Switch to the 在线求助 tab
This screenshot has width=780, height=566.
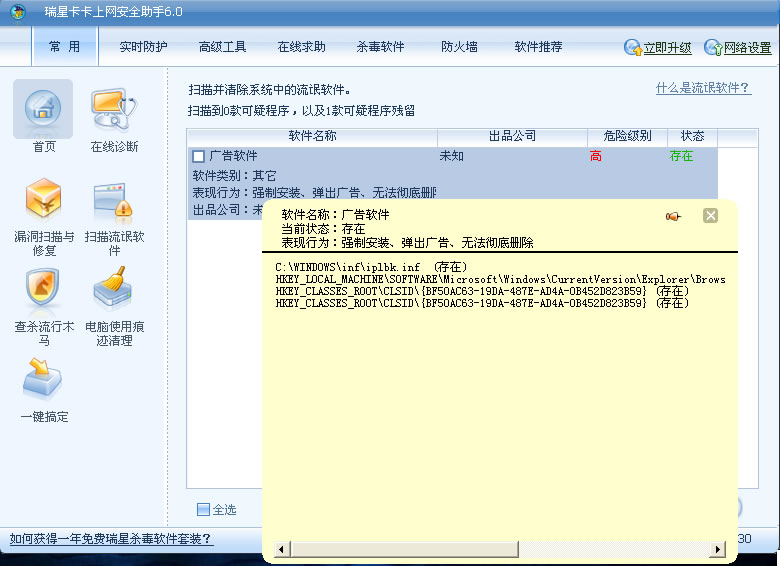pos(301,47)
